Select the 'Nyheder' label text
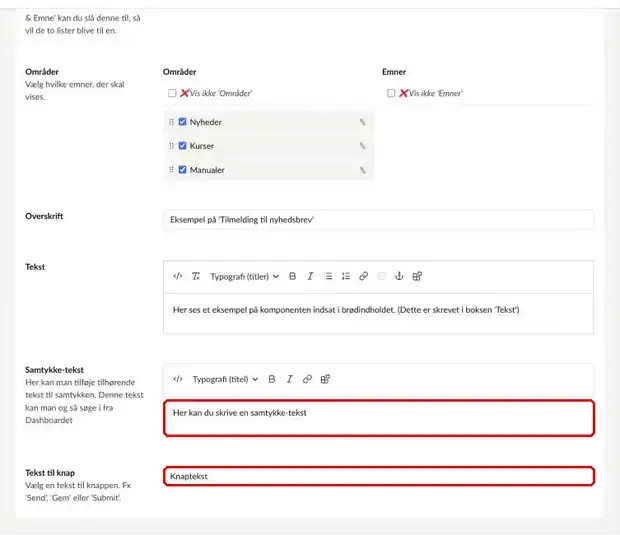 [x=206, y=122]
